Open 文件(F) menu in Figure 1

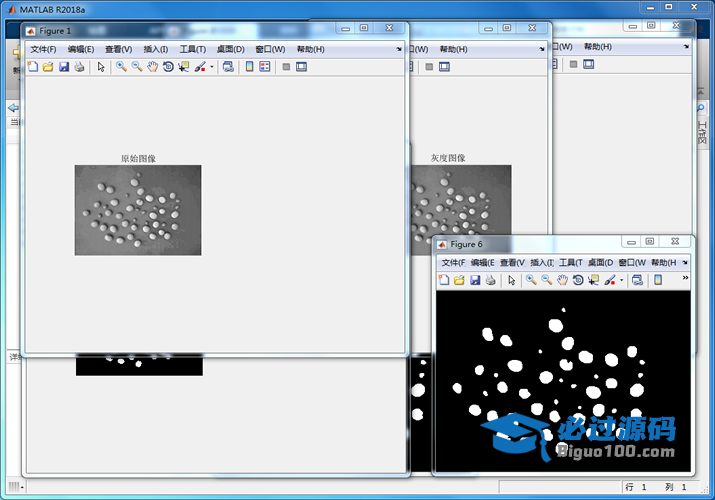point(43,49)
